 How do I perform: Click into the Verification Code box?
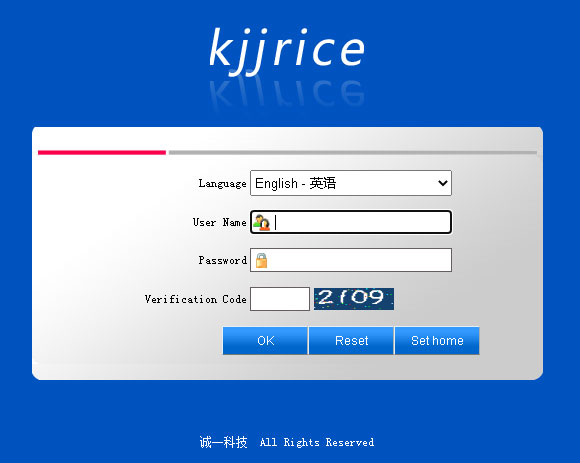click(x=280, y=299)
